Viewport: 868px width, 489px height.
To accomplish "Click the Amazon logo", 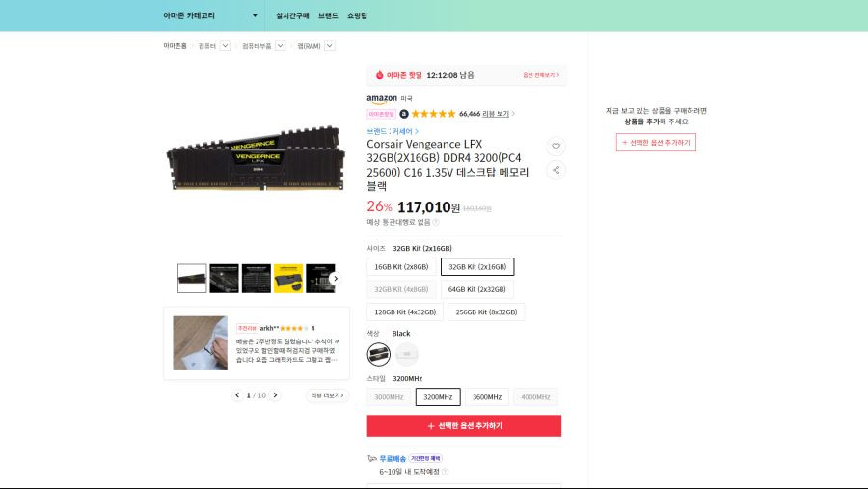I will 382,99.
